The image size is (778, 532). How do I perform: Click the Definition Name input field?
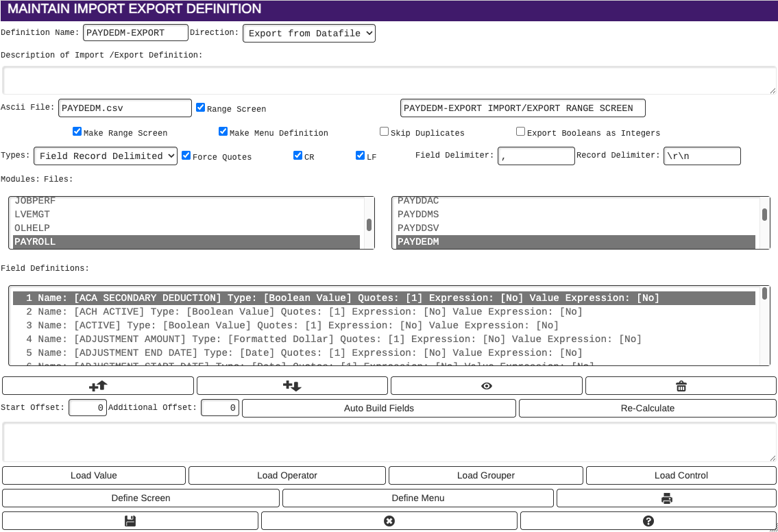136,33
